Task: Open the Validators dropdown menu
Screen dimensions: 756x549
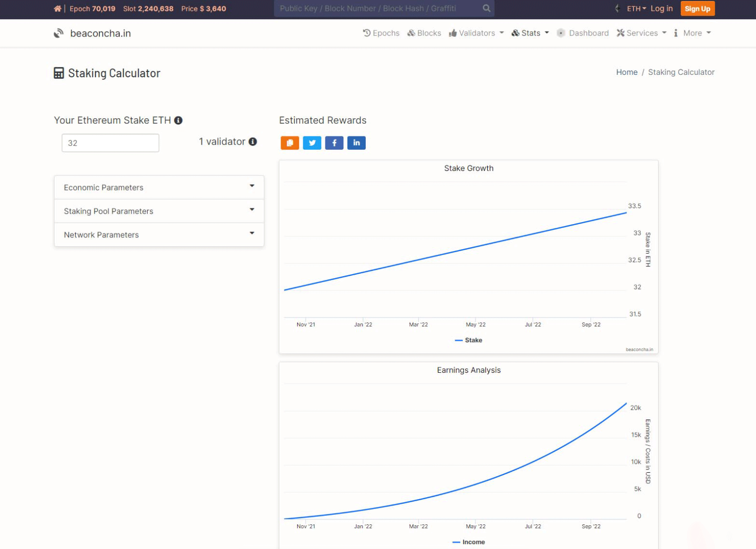Action: 476,33
